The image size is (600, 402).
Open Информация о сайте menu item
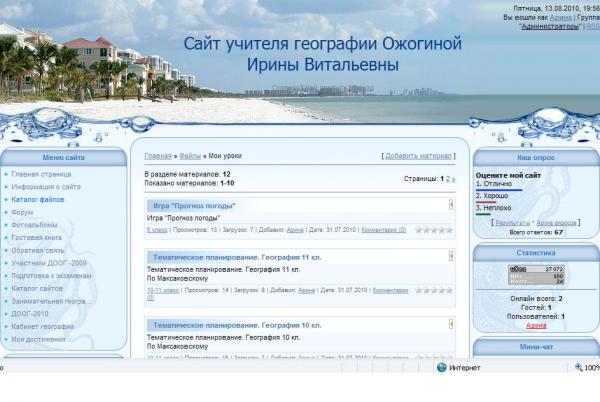point(46,187)
